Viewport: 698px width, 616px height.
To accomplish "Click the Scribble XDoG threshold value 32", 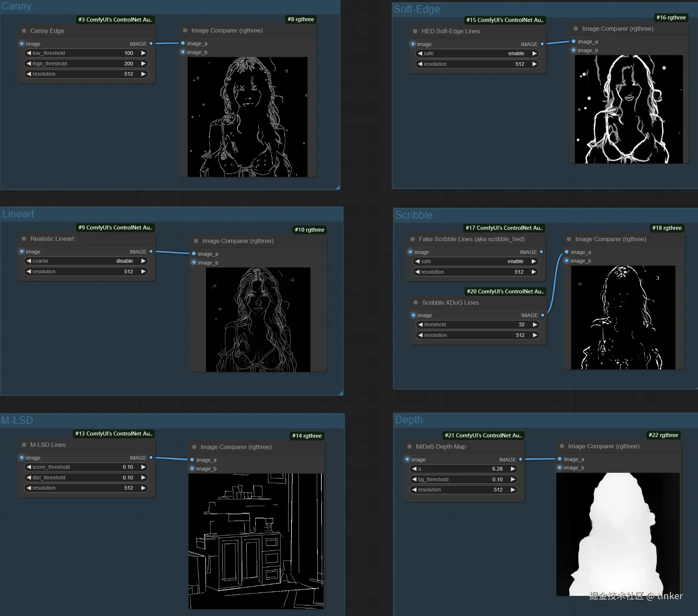I will [522, 325].
